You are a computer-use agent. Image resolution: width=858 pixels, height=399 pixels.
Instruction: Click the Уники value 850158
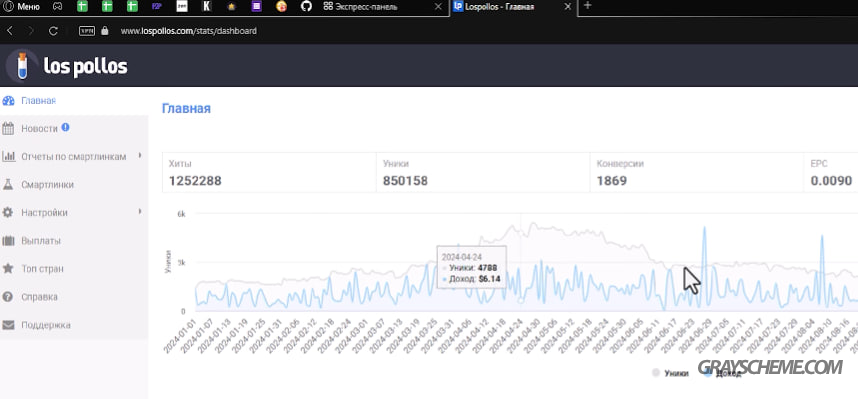tap(405, 181)
